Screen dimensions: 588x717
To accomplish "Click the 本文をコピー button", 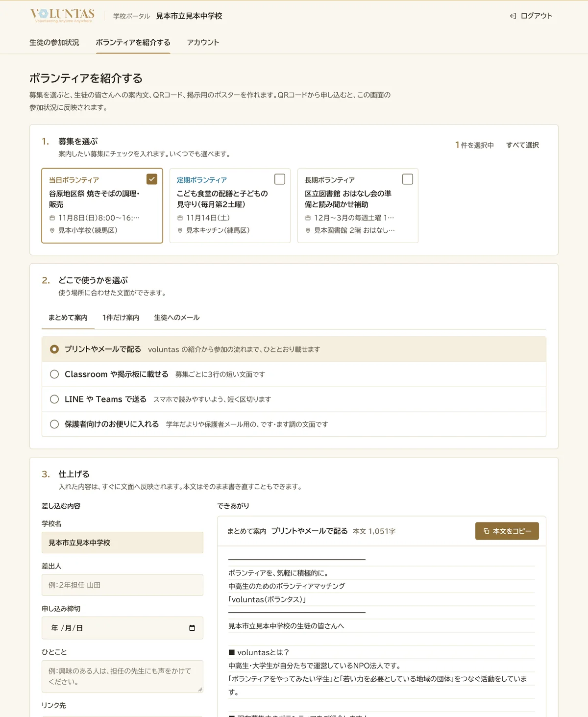I will pos(507,531).
